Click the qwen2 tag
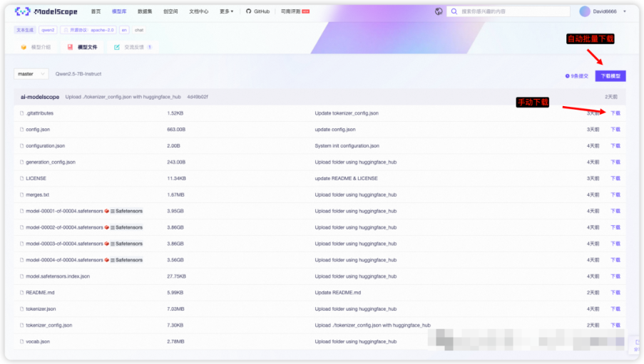The image size is (644, 364). (x=48, y=30)
